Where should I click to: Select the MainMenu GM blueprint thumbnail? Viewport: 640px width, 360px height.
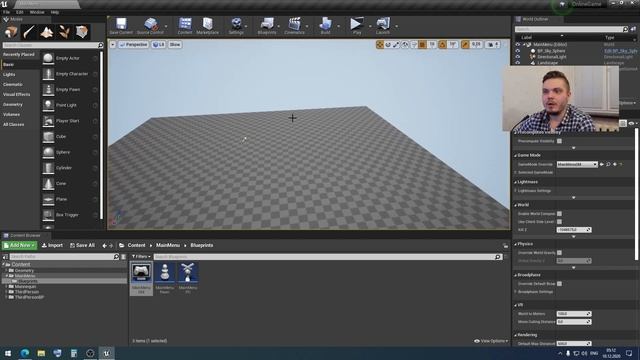pyautogui.click(x=141, y=278)
